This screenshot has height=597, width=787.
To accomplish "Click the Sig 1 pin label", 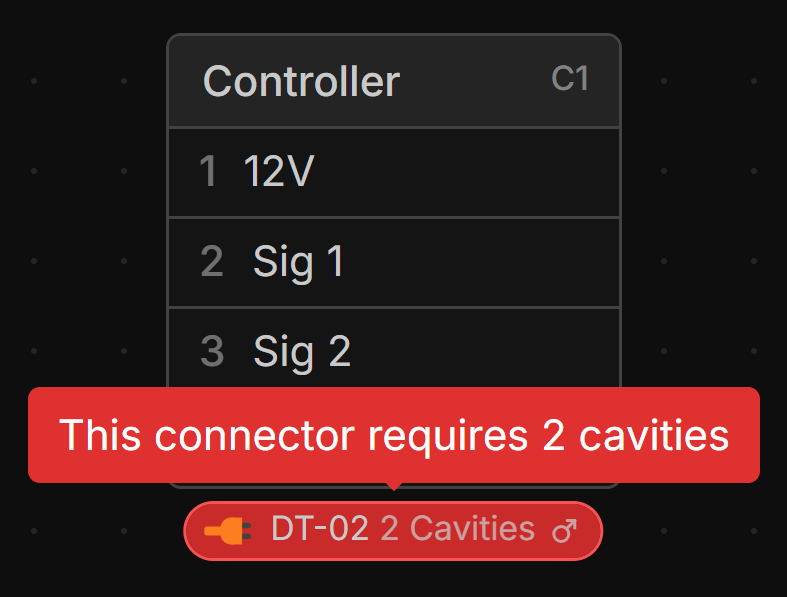I will pos(298,262).
